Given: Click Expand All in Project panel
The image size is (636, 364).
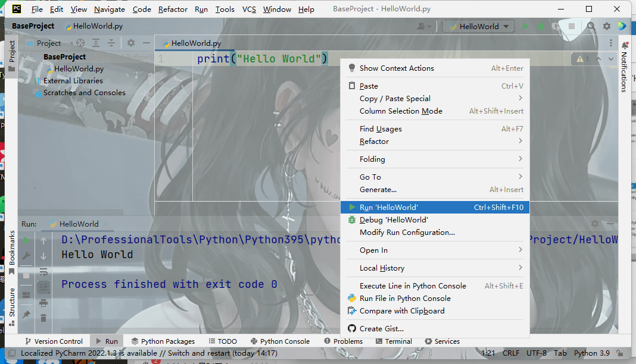Looking at the screenshot, I should 96,43.
